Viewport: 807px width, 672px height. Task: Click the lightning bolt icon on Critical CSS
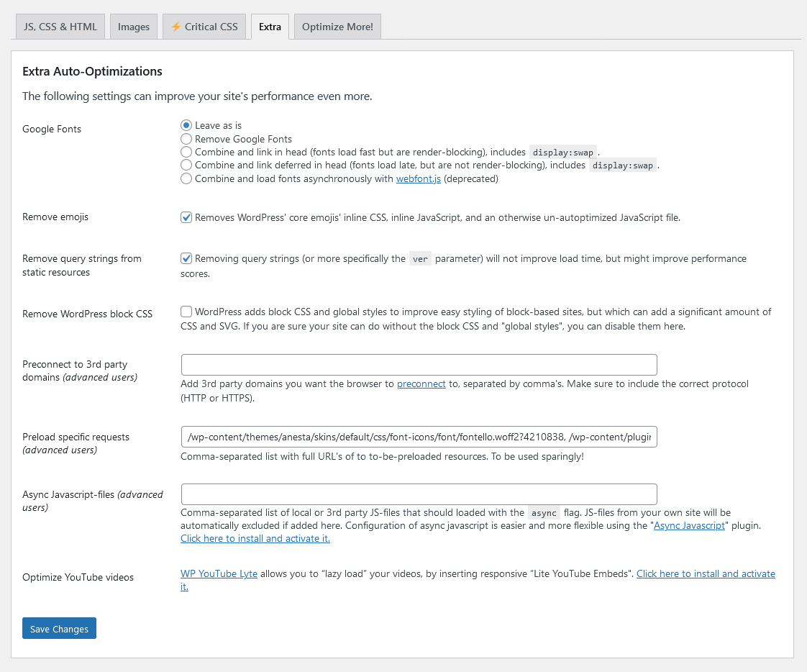point(176,27)
